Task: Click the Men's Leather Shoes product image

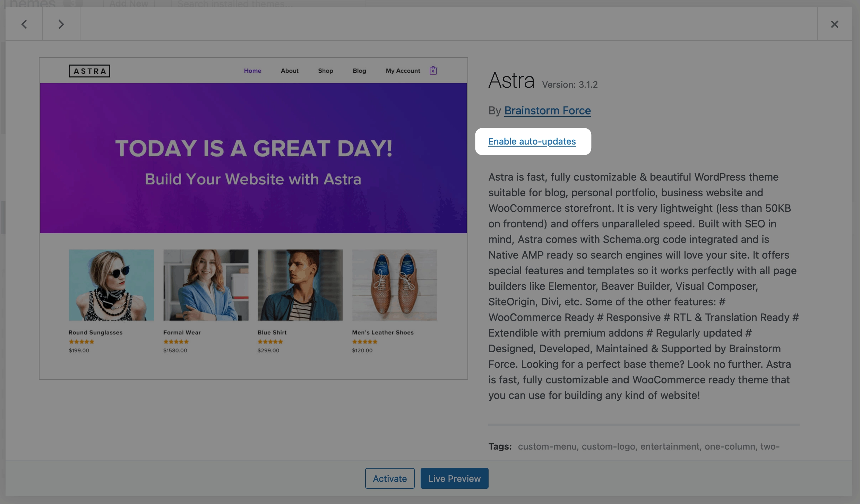Action: [395, 285]
